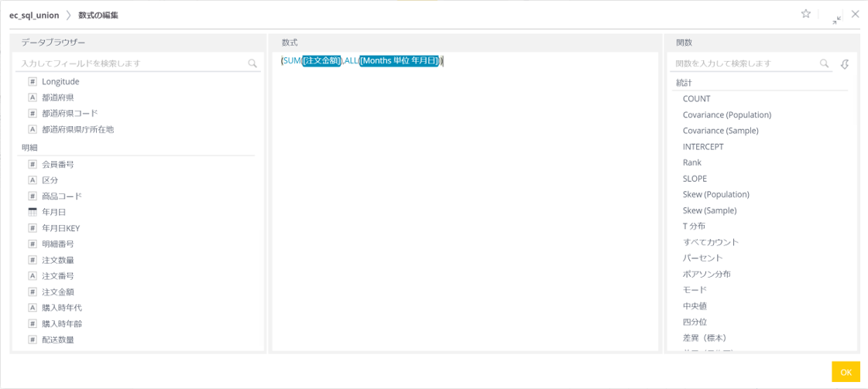This screenshot has height=389, width=868.
Task: Choose the Covariance (Population) function
Action: (x=726, y=115)
